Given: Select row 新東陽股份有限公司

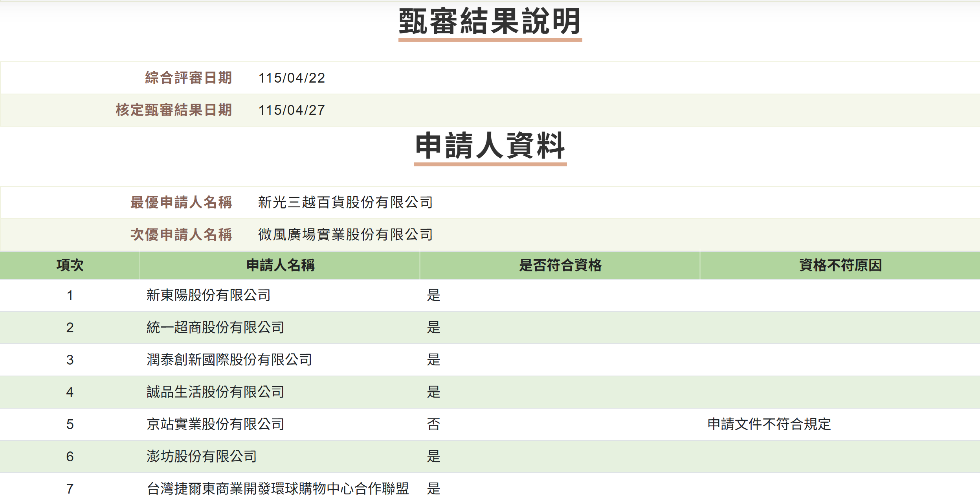Looking at the screenshot, I should click(x=490, y=295).
